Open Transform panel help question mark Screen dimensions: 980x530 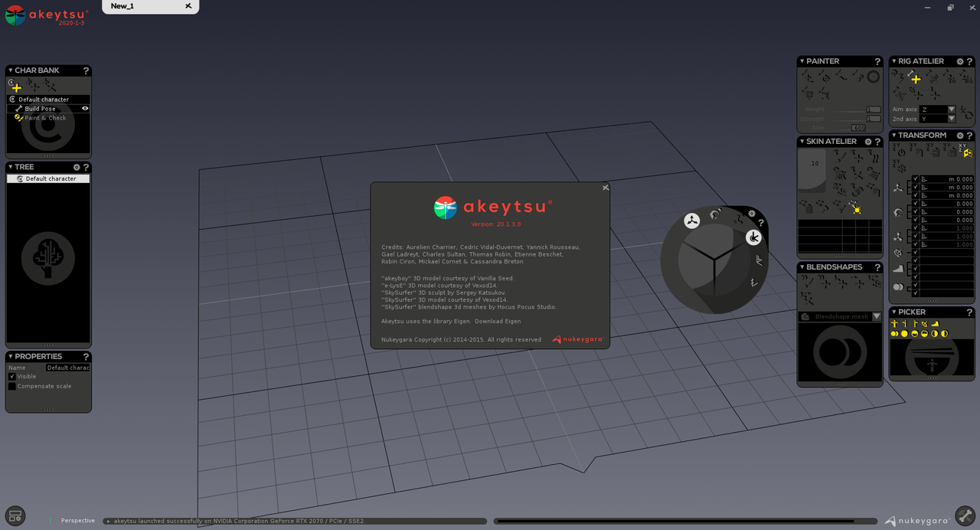coord(969,136)
